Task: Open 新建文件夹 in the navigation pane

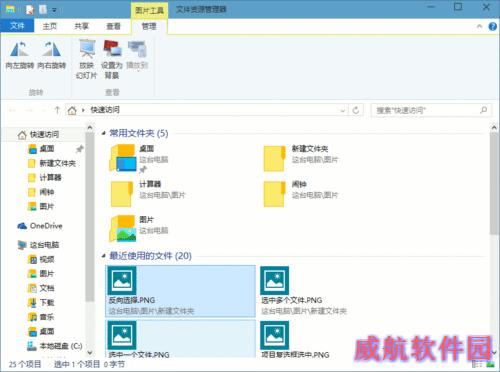Action: click(52, 163)
